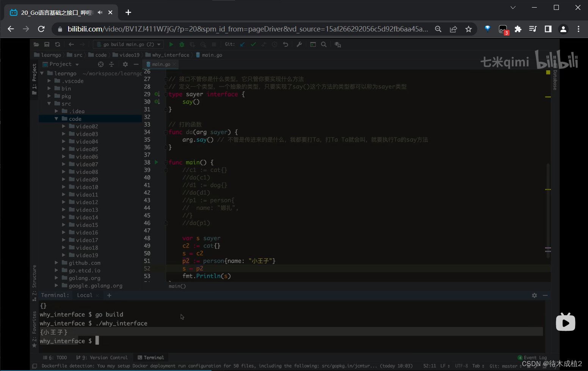Click the implementation gutter icon on line 29

(157, 94)
